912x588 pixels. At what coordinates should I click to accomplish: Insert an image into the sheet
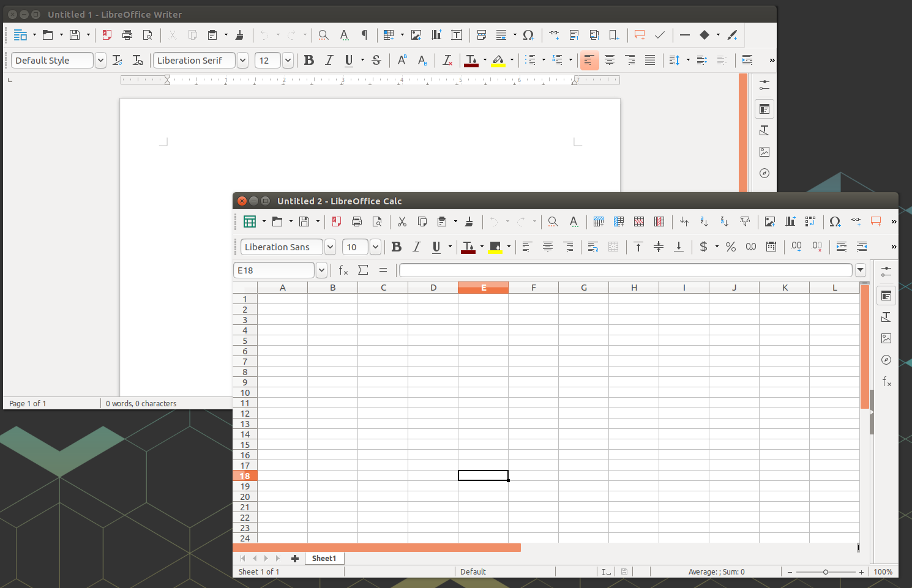tap(770, 221)
